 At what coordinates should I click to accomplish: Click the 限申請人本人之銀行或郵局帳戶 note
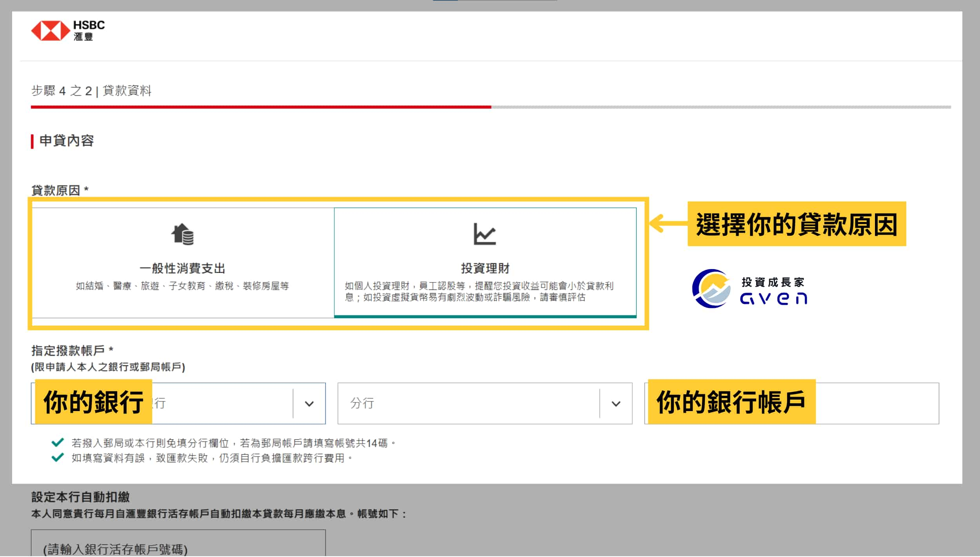pos(108,367)
